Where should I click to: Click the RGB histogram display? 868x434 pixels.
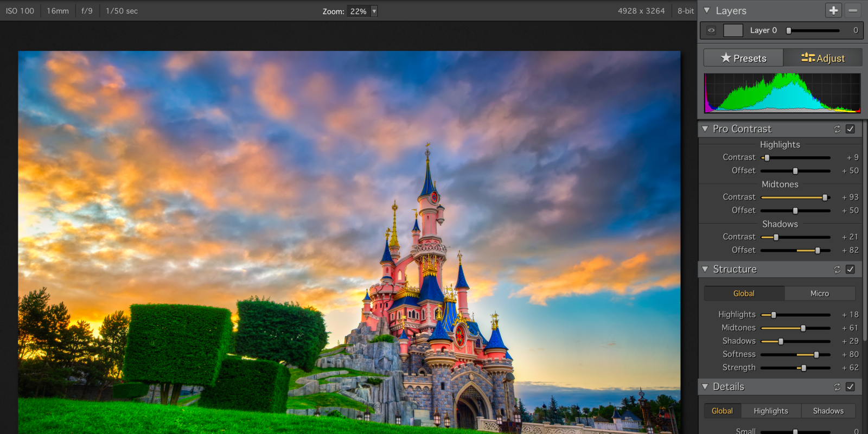[782, 93]
